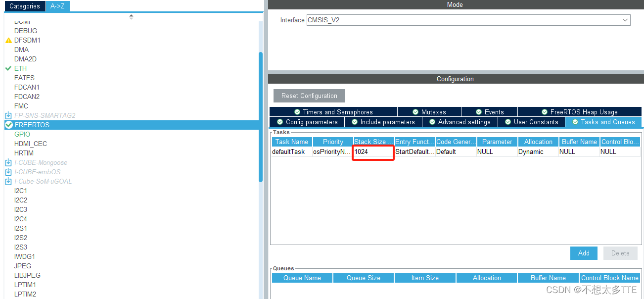This screenshot has height=299, width=644.
Task: Click the checkmark icon on Timers and Semaphores tab
Action: coord(297,111)
